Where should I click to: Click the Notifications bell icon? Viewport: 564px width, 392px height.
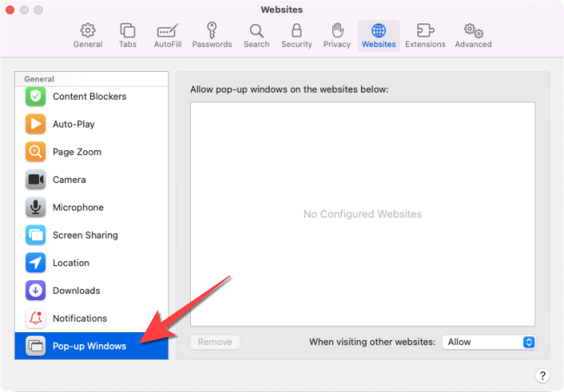point(36,318)
